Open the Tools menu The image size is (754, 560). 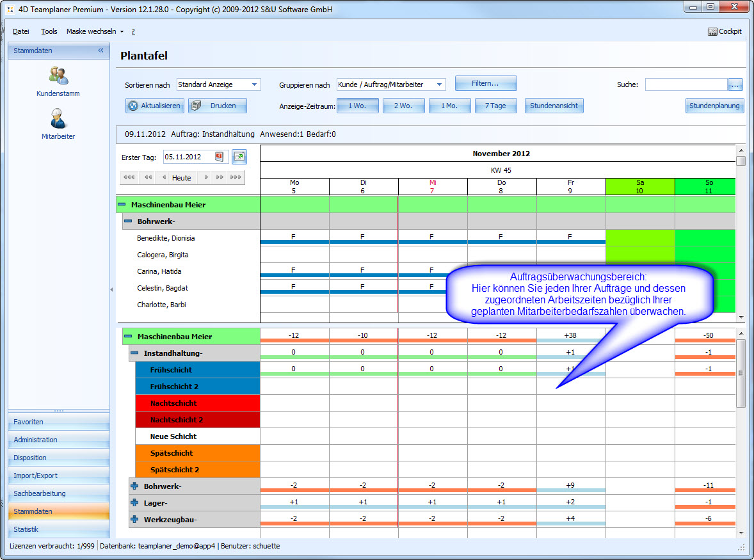49,31
